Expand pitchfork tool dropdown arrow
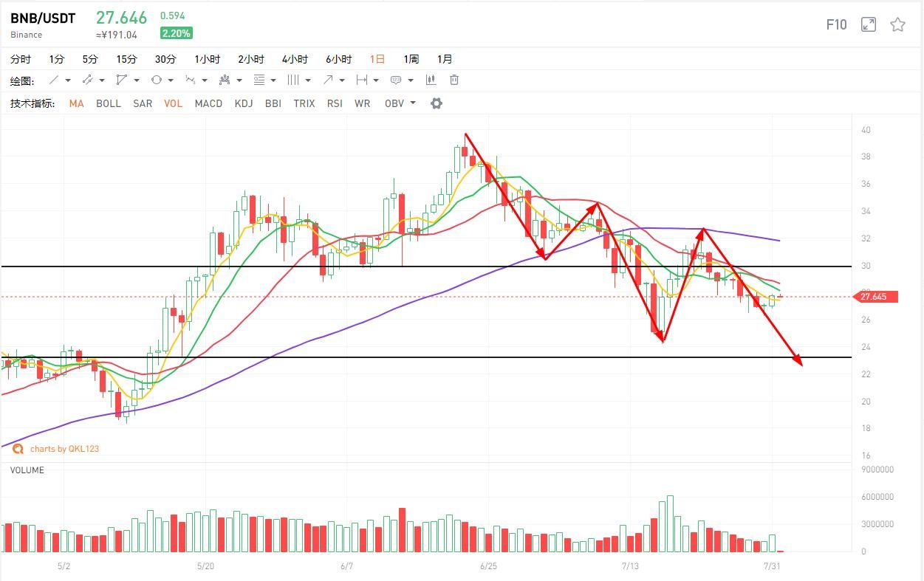The height and width of the screenshot is (581, 924). coord(239,80)
